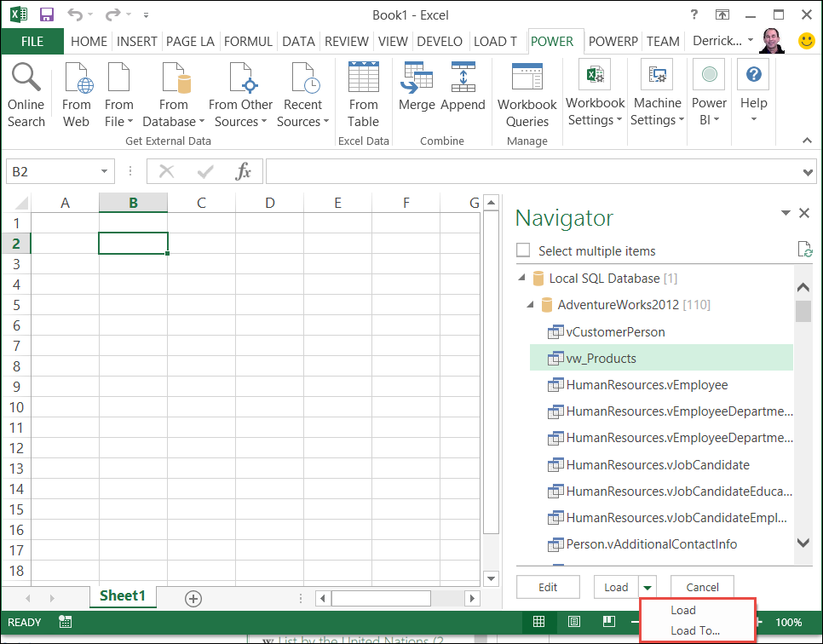Switch to the DATA ribbon tab
The height and width of the screenshot is (644, 823).
point(298,41)
